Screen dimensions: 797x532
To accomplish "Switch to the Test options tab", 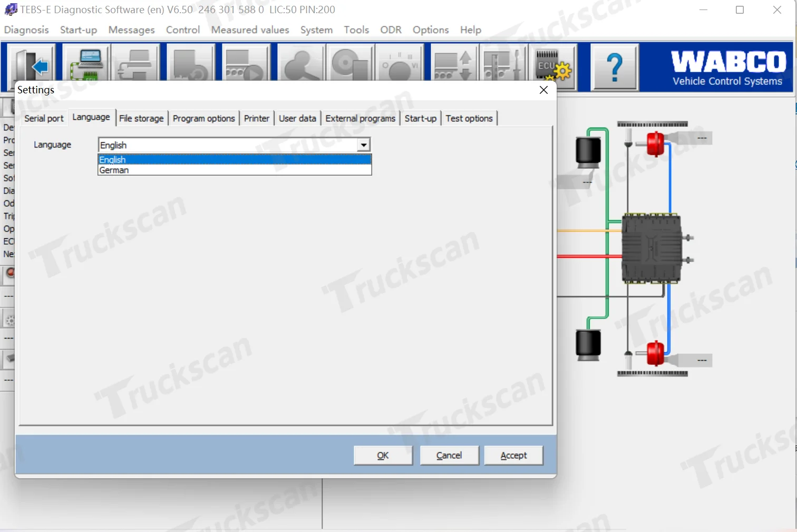I will 469,119.
